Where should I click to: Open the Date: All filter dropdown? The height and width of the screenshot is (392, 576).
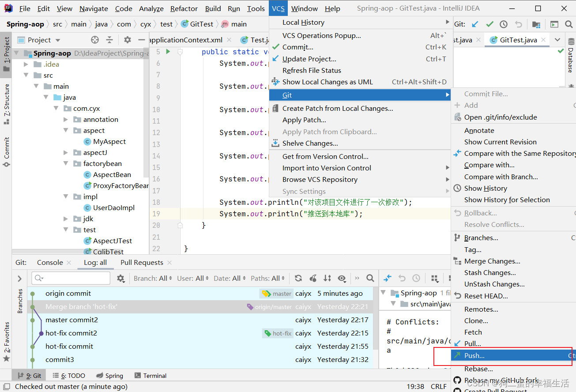pos(230,278)
